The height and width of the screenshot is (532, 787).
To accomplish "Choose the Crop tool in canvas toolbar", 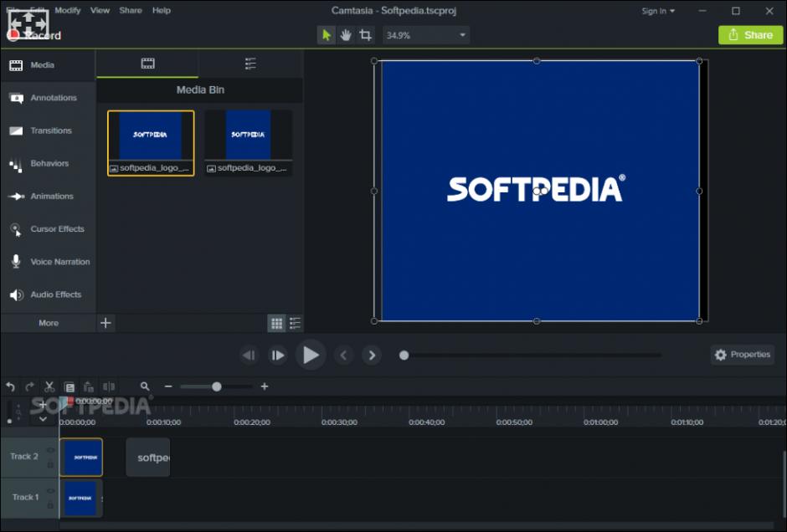I will 365,35.
